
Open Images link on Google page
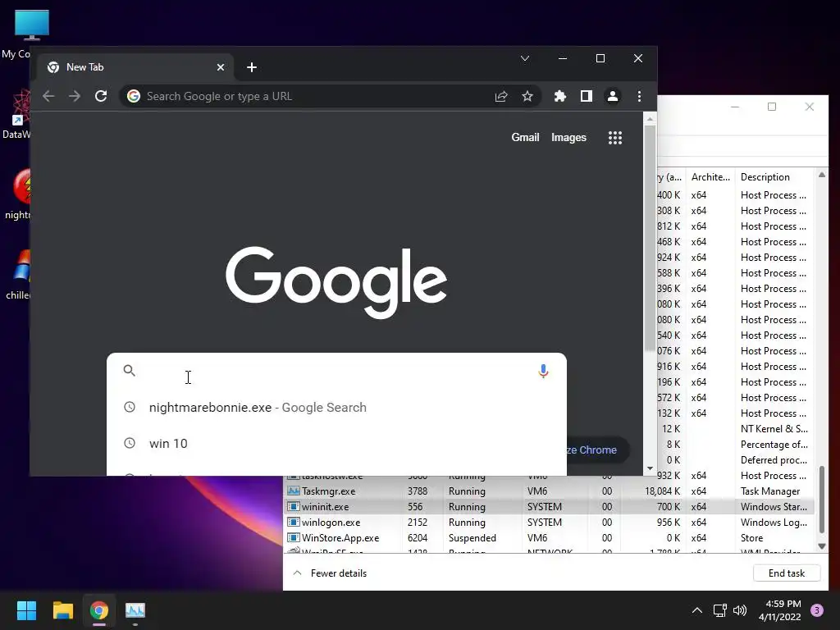pos(568,138)
